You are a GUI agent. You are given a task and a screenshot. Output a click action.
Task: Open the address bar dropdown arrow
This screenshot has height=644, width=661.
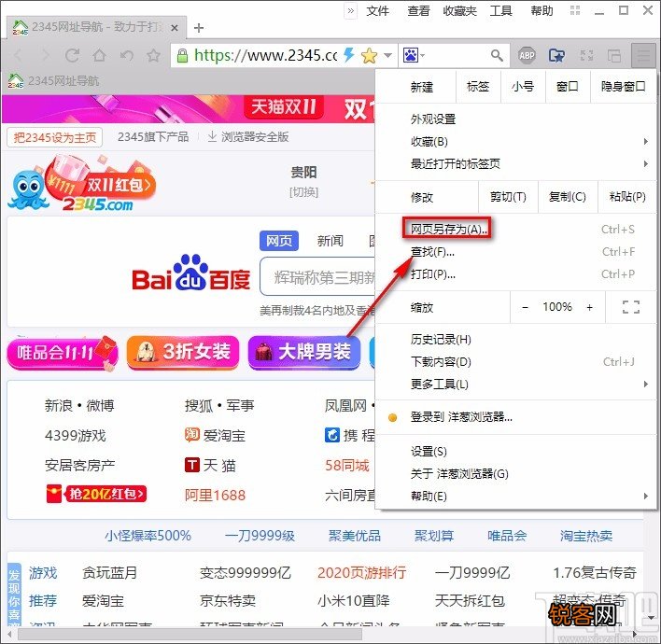pos(388,55)
